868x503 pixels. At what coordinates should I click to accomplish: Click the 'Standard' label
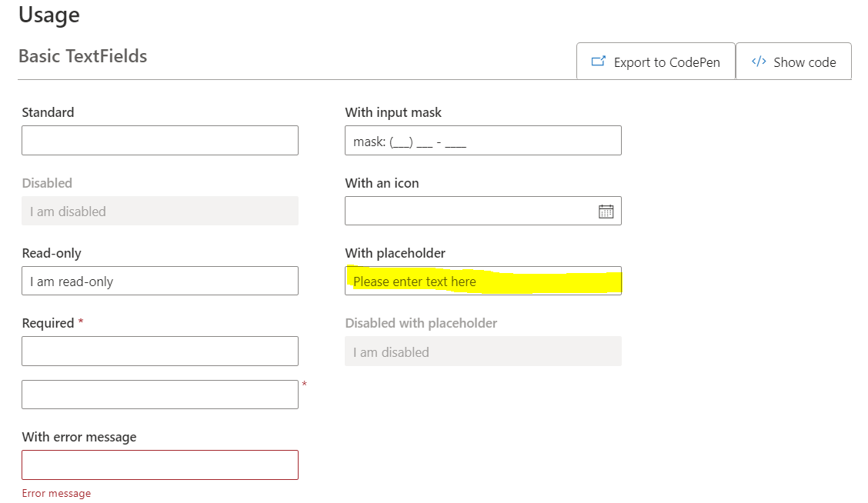(48, 112)
